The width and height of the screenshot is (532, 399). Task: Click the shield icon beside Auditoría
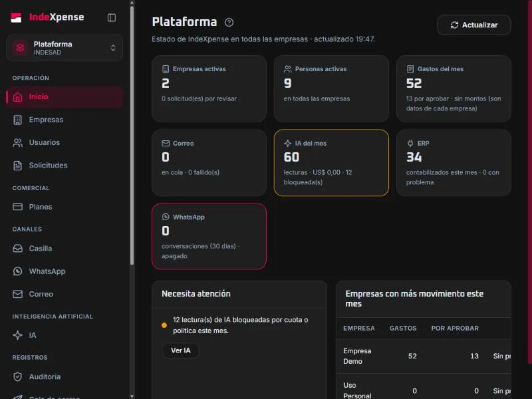tap(18, 376)
